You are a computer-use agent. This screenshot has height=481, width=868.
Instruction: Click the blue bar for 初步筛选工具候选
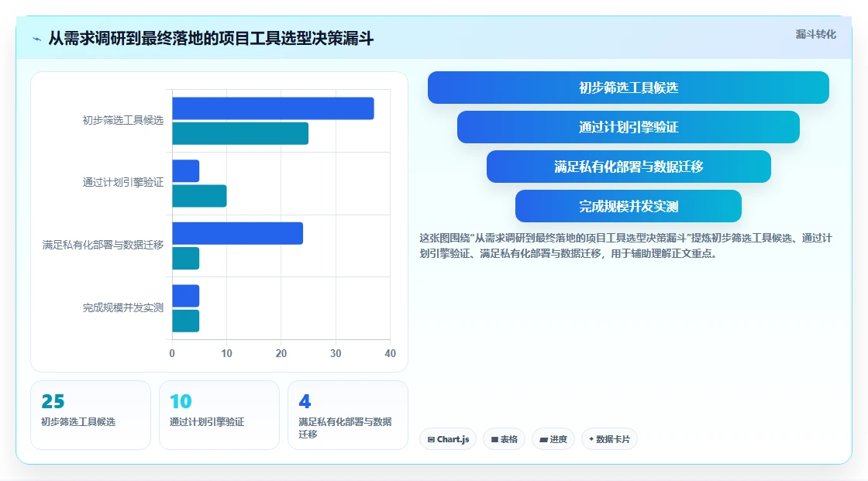[273, 108]
